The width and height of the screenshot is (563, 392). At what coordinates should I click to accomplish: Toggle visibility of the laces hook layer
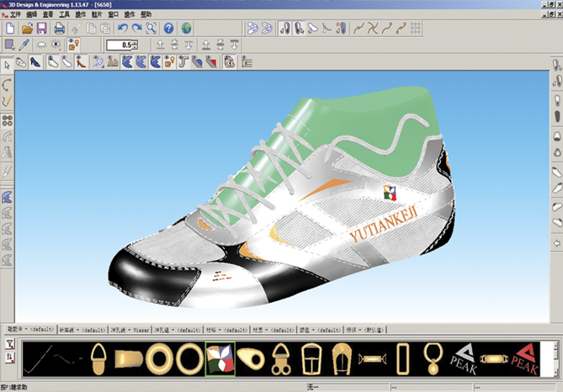[183, 62]
